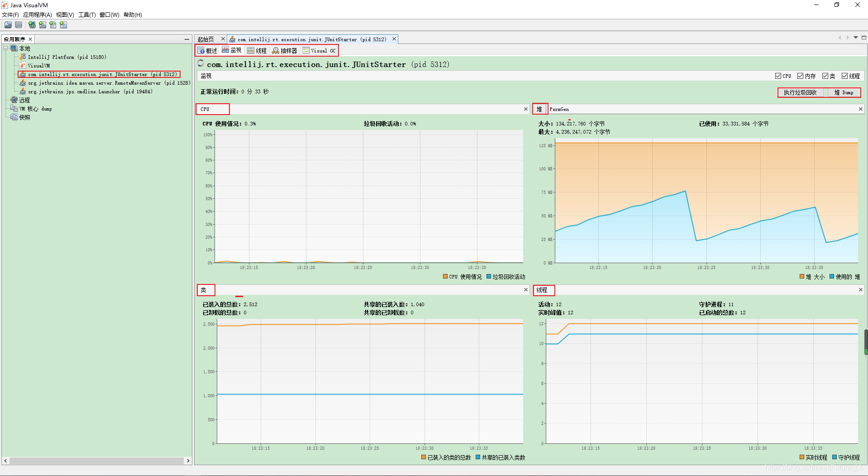Open the 应用程序(A) menu

tap(38, 15)
